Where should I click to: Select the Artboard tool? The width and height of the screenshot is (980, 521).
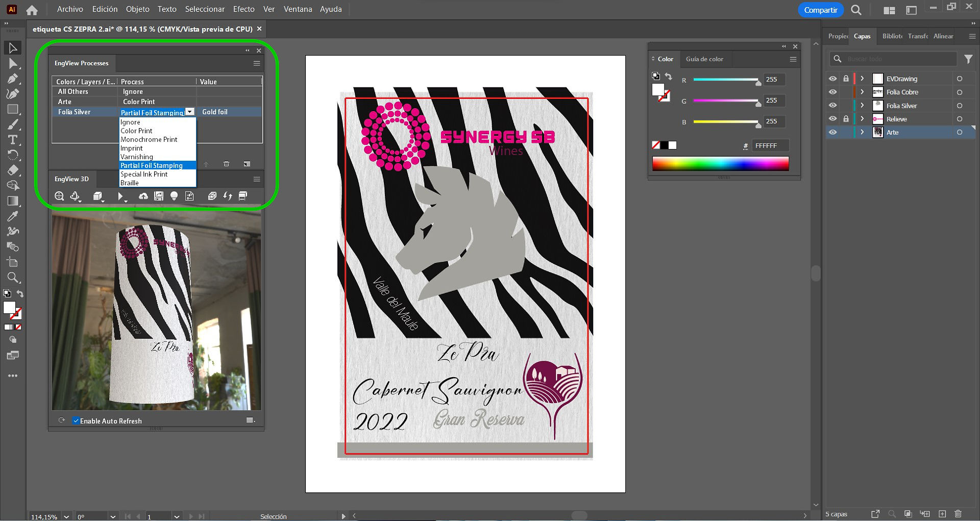click(13, 262)
